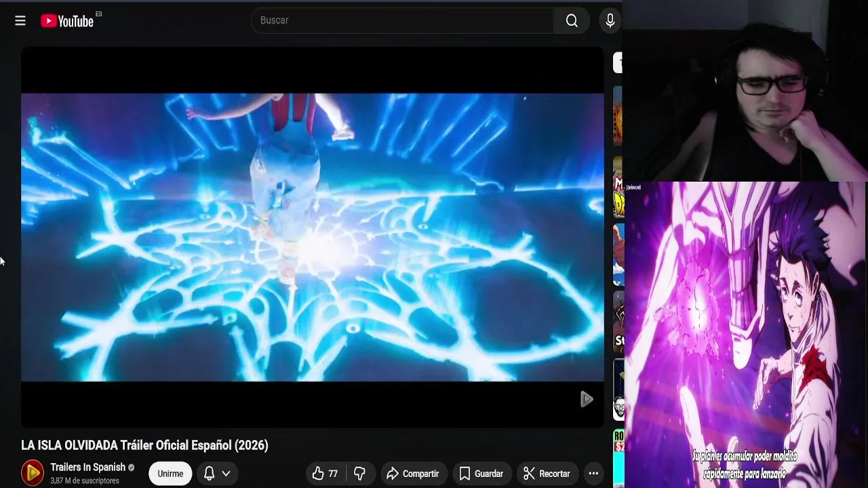
Task: Click the purple anime image overlay
Action: coord(745,335)
